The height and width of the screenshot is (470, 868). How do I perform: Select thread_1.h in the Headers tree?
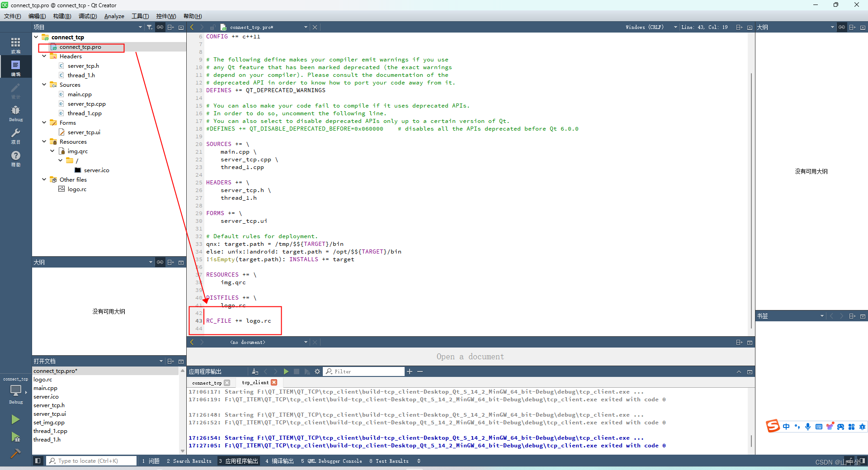pos(81,75)
